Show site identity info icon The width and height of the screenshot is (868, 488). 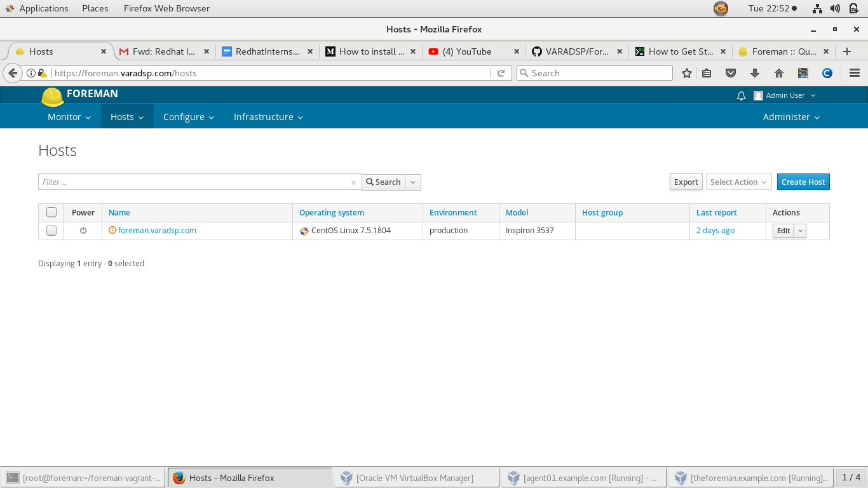click(x=31, y=73)
